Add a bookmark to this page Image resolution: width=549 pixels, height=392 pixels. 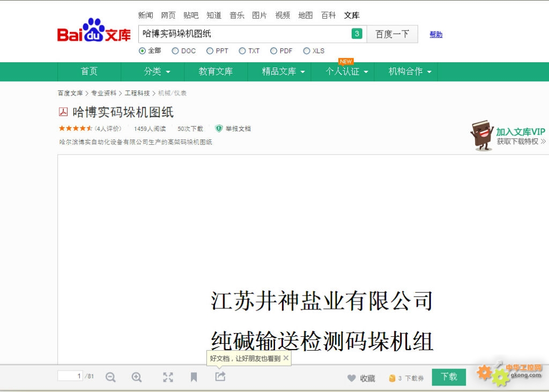click(x=194, y=378)
